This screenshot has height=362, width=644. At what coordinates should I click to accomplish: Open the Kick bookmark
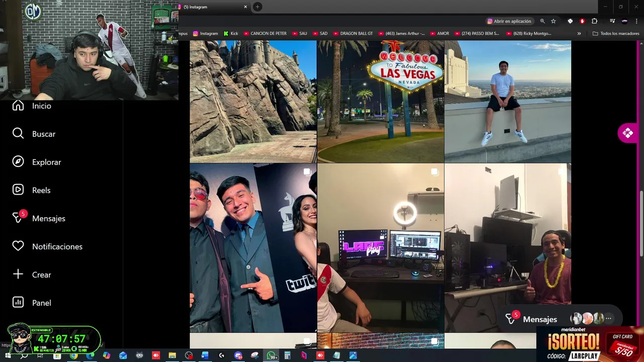pyautogui.click(x=230, y=34)
